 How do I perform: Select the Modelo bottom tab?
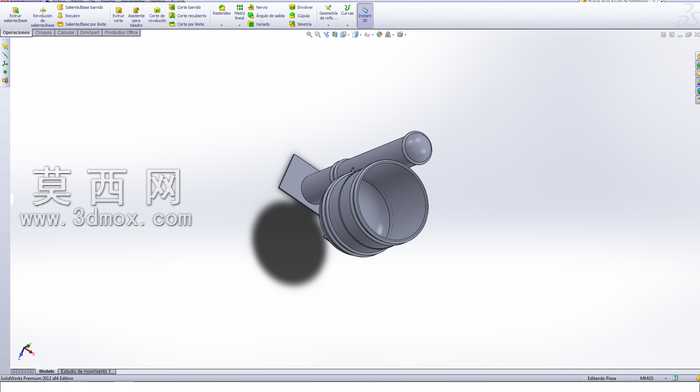[x=46, y=371]
